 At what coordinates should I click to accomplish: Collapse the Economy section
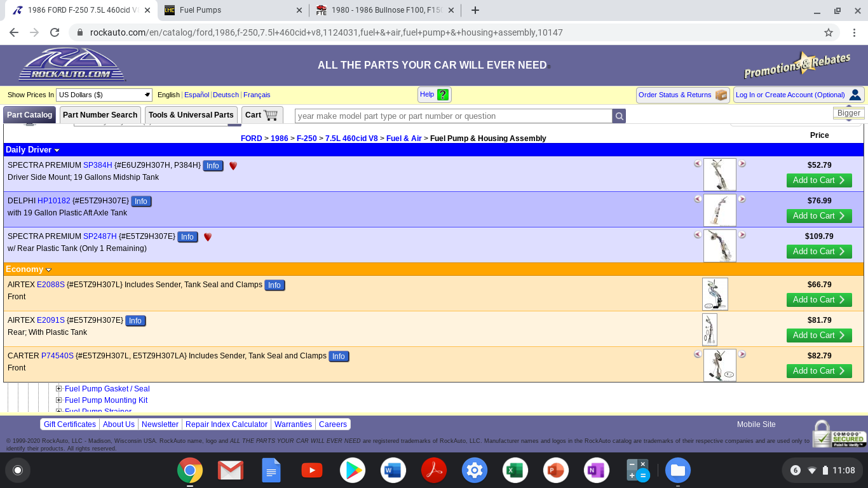tap(49, 270)
